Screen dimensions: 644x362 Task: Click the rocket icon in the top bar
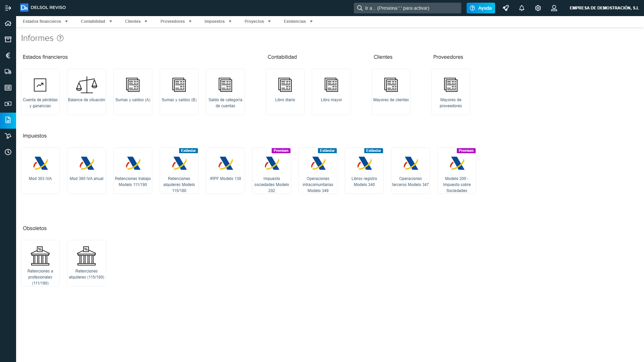[506, 8]
